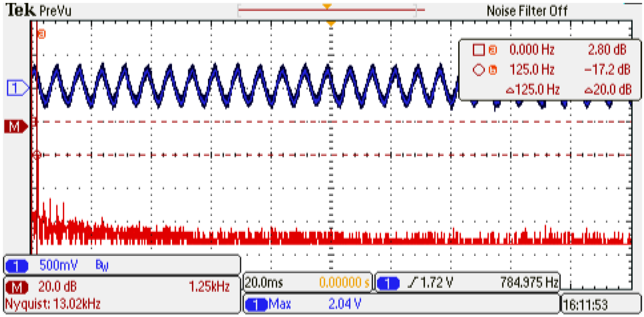The image size is (644, 317).
Task: Click the square cursor symbol in readout box
Action: click(x=478, y=50)
